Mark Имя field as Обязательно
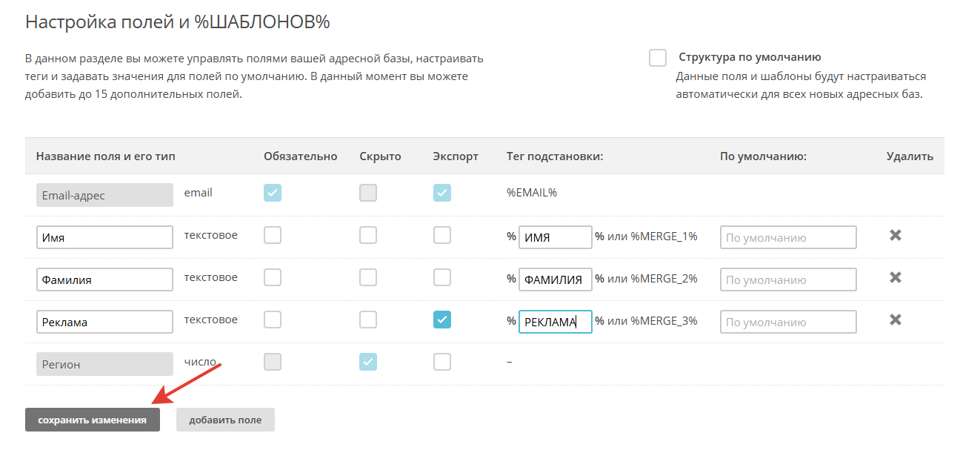This screenshot has width=980, height=476. [x=273, y=236]
